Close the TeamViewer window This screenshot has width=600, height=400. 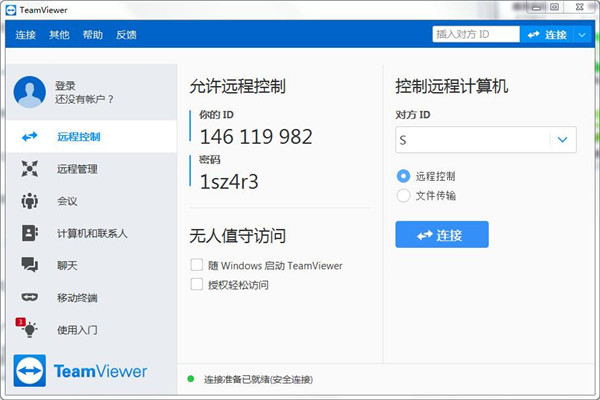[580, 7]
